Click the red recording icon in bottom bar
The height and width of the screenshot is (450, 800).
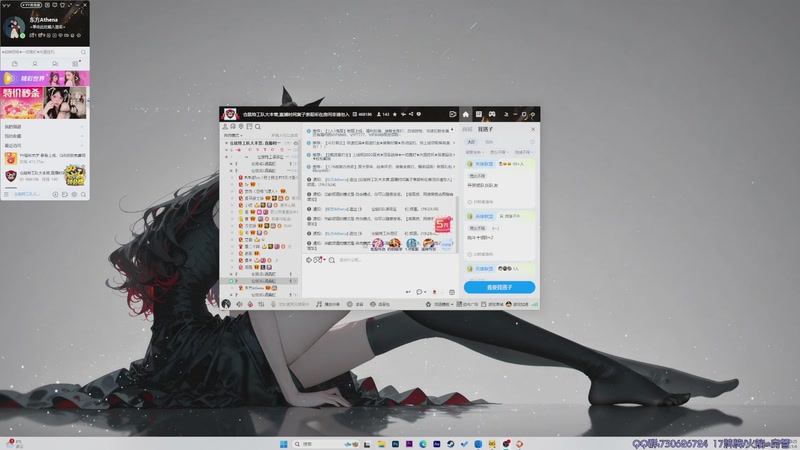coord(250,304)
